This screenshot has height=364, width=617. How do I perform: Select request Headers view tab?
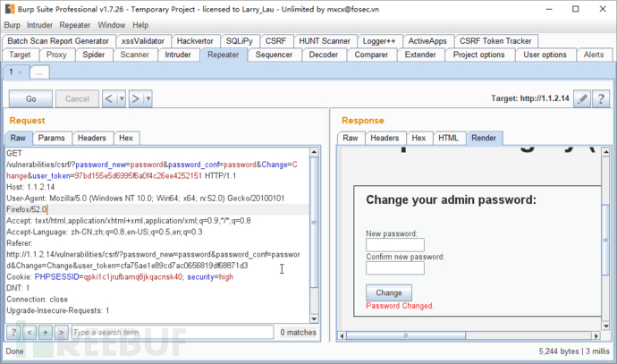point(92,138)
